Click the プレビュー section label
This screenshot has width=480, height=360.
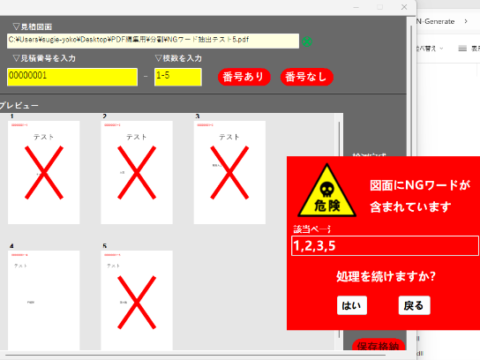(x=19, y=106)
